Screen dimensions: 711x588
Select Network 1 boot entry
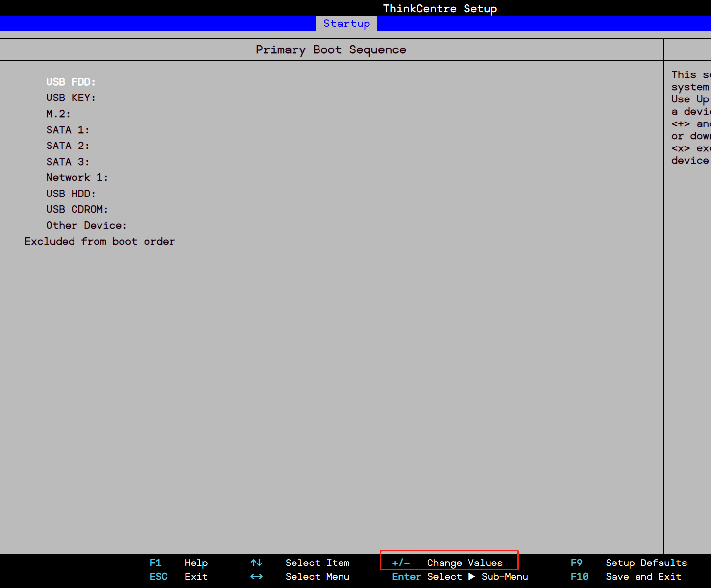[77, 177]
